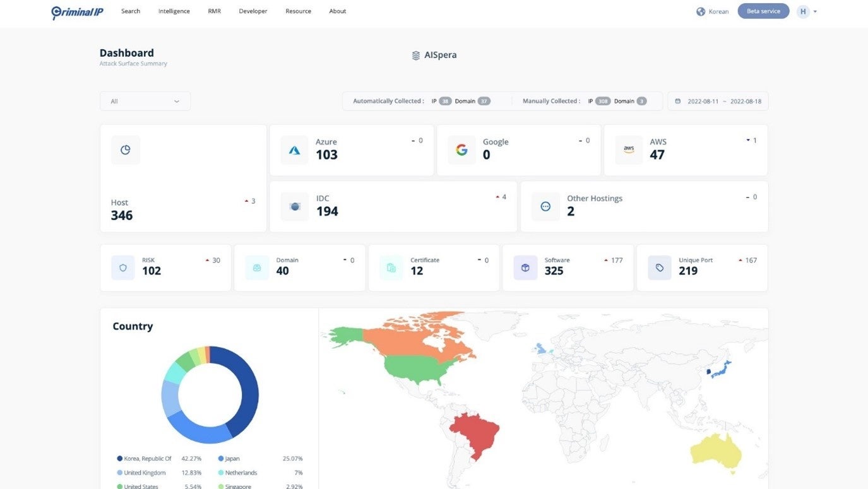This screenshot has height=489, width=868.
Task: Click the manually collected IP count badge
Action: tap(603, 101)
